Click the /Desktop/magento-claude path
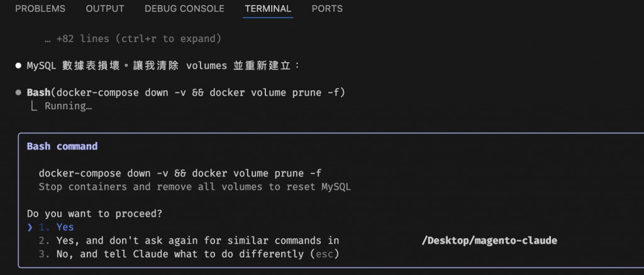Viewport: 644px width, 275px height. pos(489,240)
